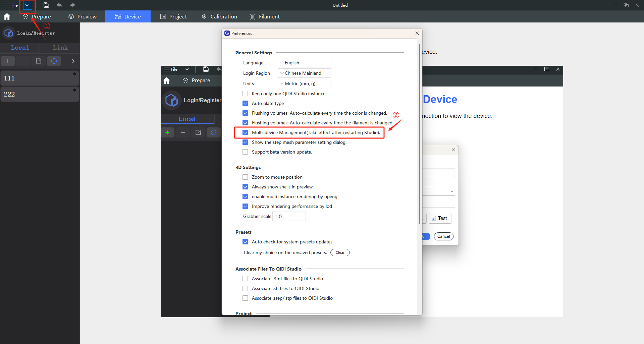Expand dropdown arrow beside File in embedded window
The image size is (644, 344).
pyautogui.click(x=187, y=69)
